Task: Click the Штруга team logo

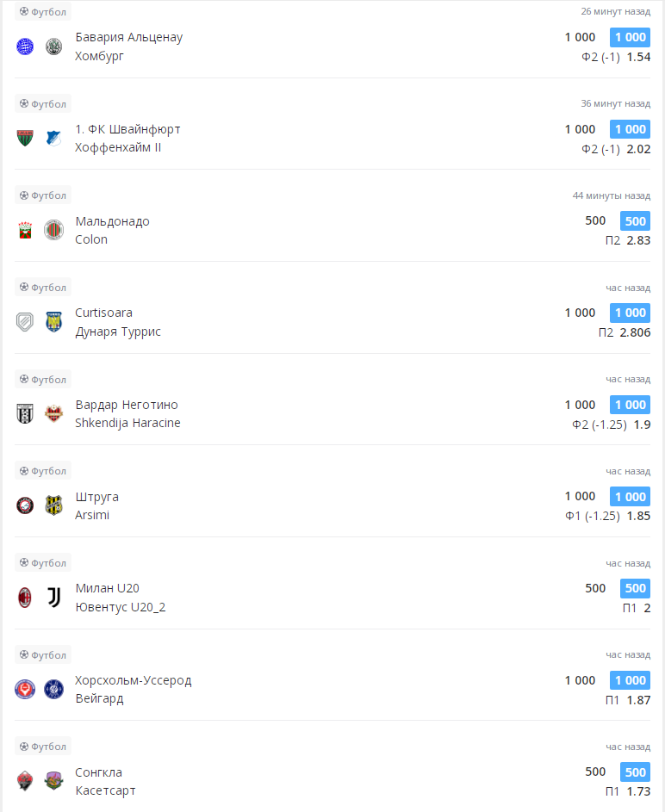Action: coord(24,505)
